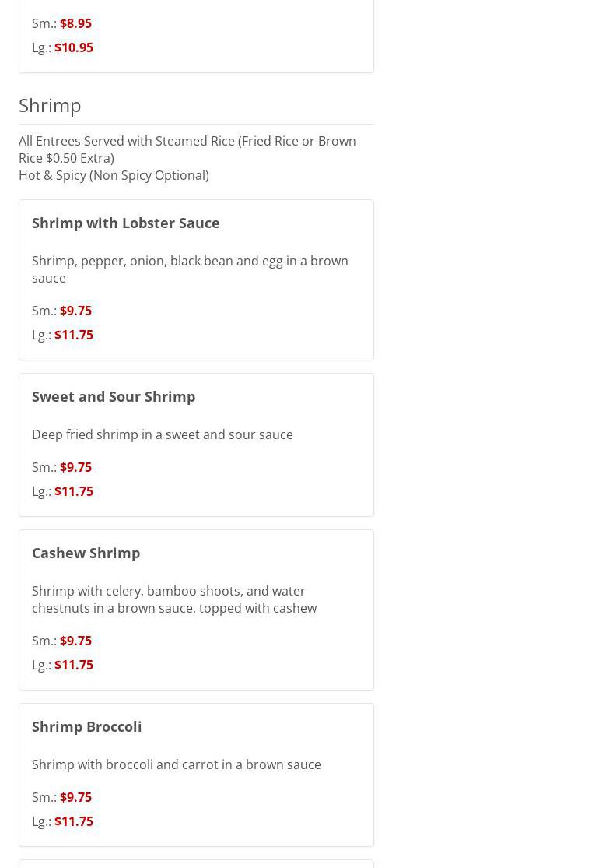Choose small Shrimp Broccoli $9.75 option
The image size is (599, 868).
point(75,797)
